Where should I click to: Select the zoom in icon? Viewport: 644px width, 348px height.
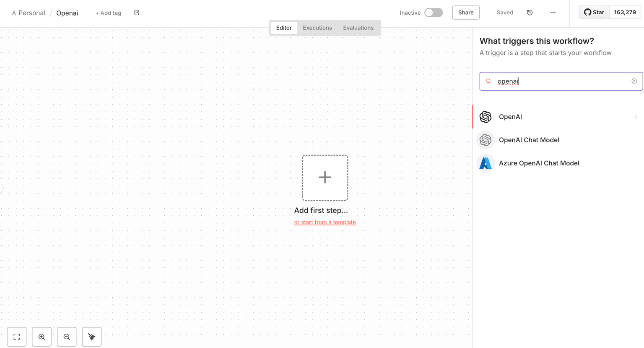[42, 337]
